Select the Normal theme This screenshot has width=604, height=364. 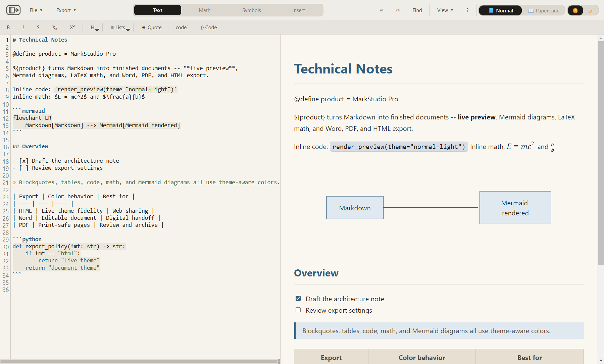[500, 10]
